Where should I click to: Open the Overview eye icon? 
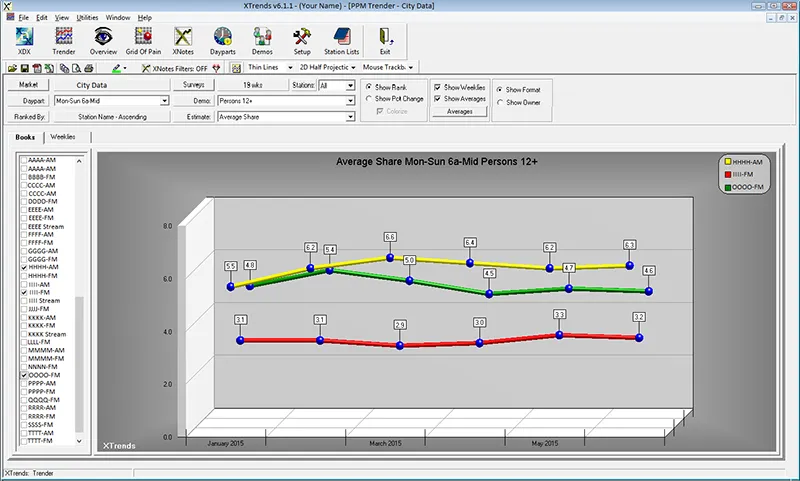click(x=103, y=40)
